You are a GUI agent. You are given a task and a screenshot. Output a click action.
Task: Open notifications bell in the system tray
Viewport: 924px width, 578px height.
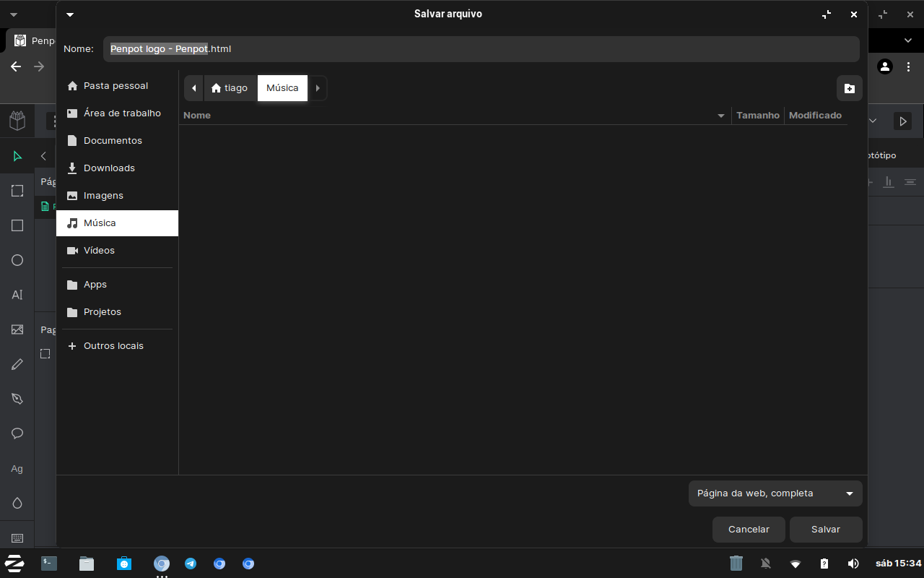pos(765,563)
